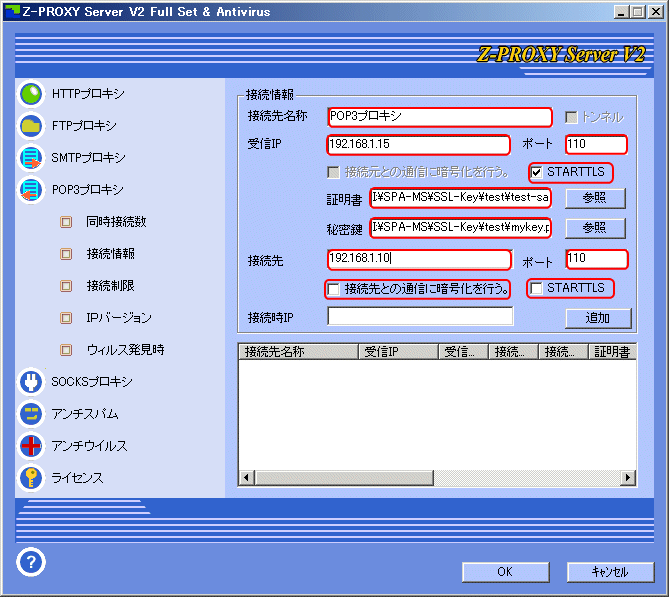Click the 接続先名称 column header

pyautogui.click(x=298, y=352)
